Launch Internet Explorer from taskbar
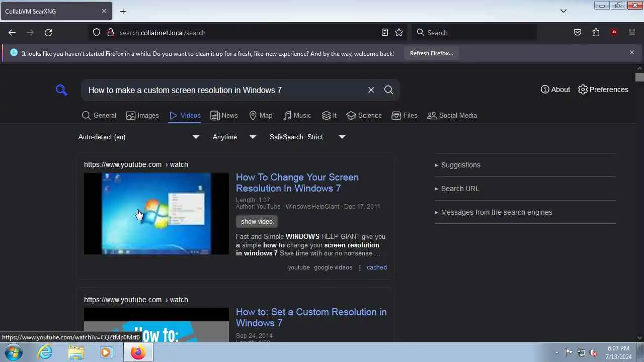Screen dimensions: 644x362 [45, 352]
